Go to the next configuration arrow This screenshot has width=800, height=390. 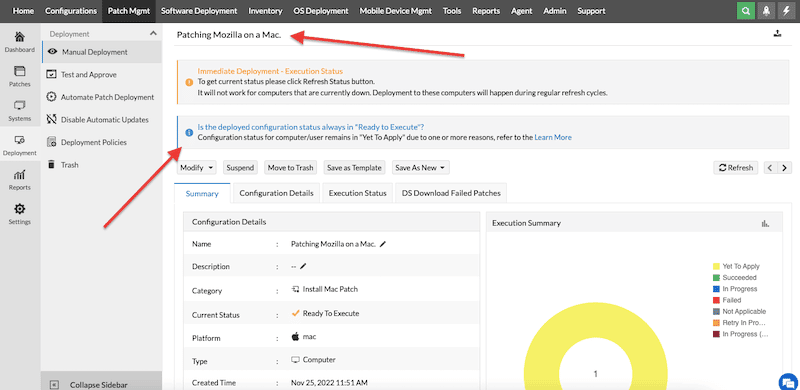tap(784, 168)
